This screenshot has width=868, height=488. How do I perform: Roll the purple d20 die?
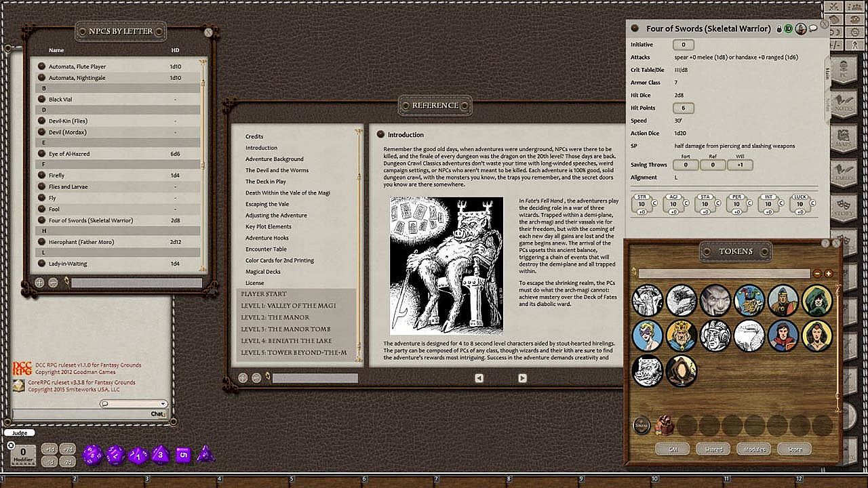pos(93,454)
